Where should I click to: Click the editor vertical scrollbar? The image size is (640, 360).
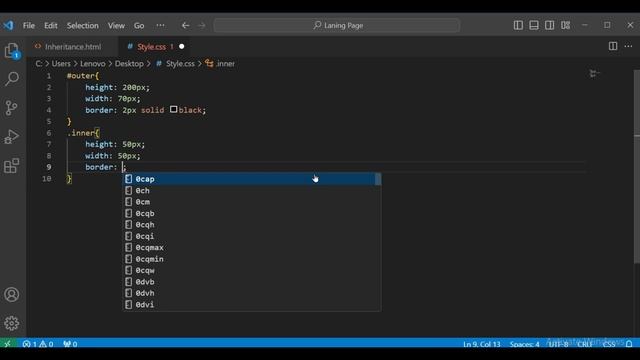[x=637, y=167]
